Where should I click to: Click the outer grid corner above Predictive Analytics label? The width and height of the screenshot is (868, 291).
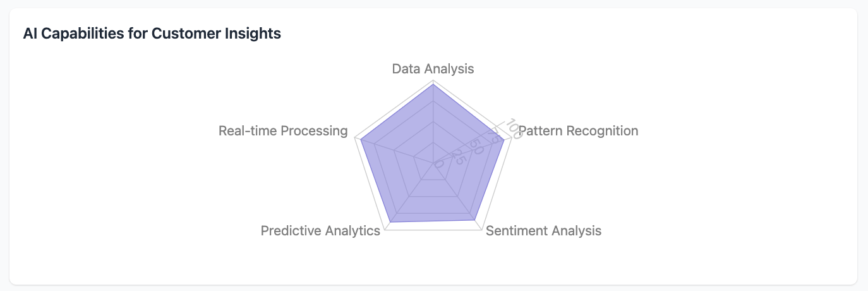coord(385,230)
